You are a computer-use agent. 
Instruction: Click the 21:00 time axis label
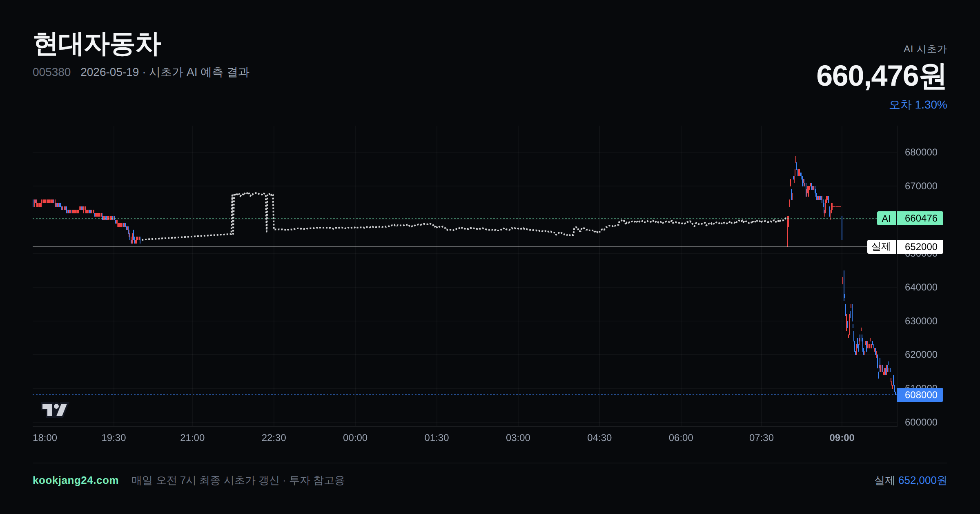tap(192, 438)
